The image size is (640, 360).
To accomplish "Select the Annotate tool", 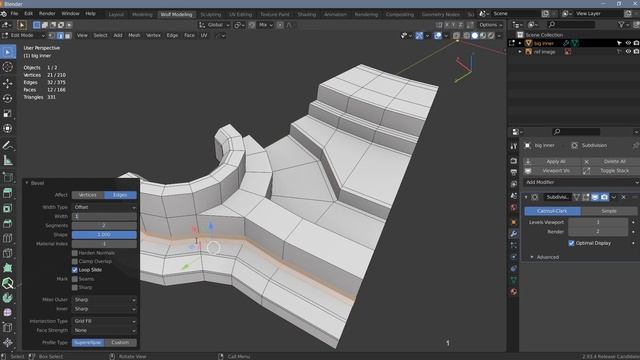I will coord(8,145).
